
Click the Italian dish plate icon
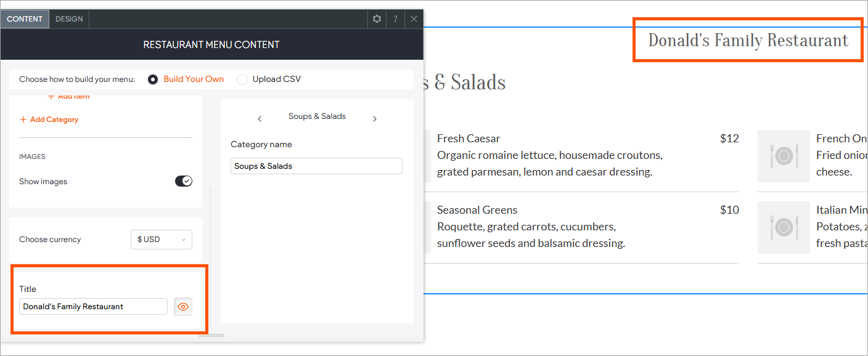point(784,227)
